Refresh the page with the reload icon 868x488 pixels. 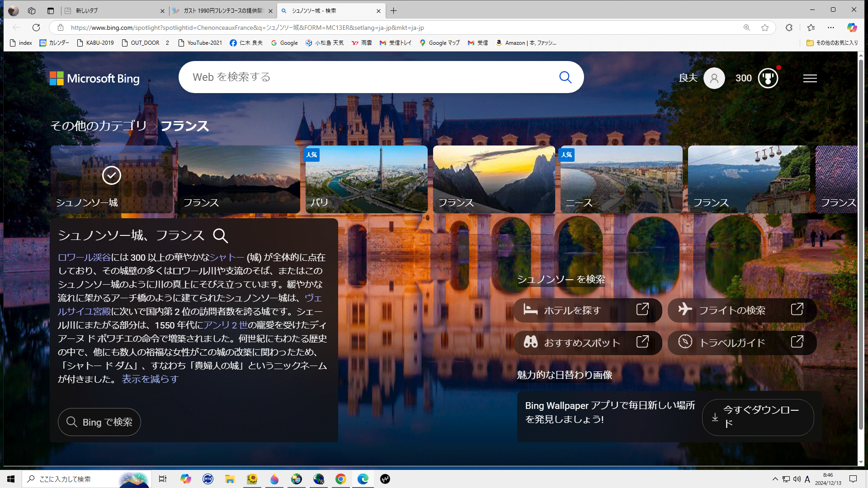tap(36, 28)
